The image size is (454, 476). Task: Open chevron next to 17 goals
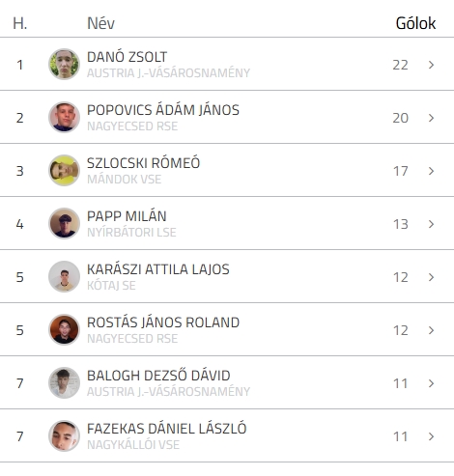(432, 171)
